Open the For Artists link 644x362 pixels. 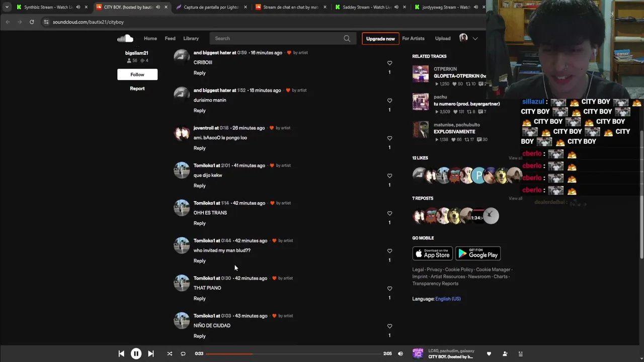tap(413, 39)
